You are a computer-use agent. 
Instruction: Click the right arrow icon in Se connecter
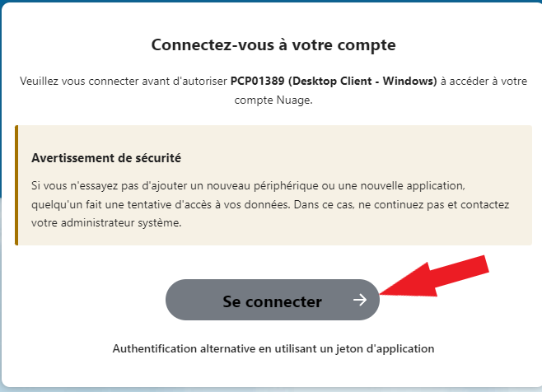pyautogui.click(x=360, y=301)
